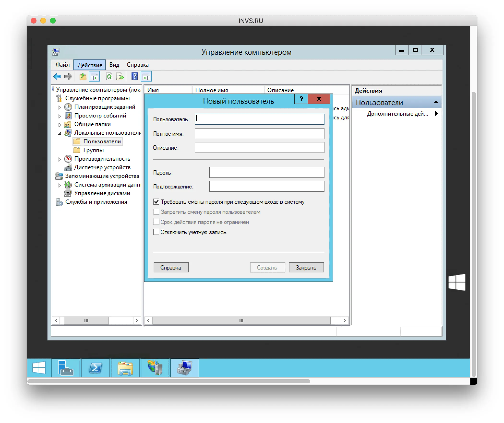Click the Help question mark toolbar icon
The image size is (504, 423).
click(x=135, y=76)
